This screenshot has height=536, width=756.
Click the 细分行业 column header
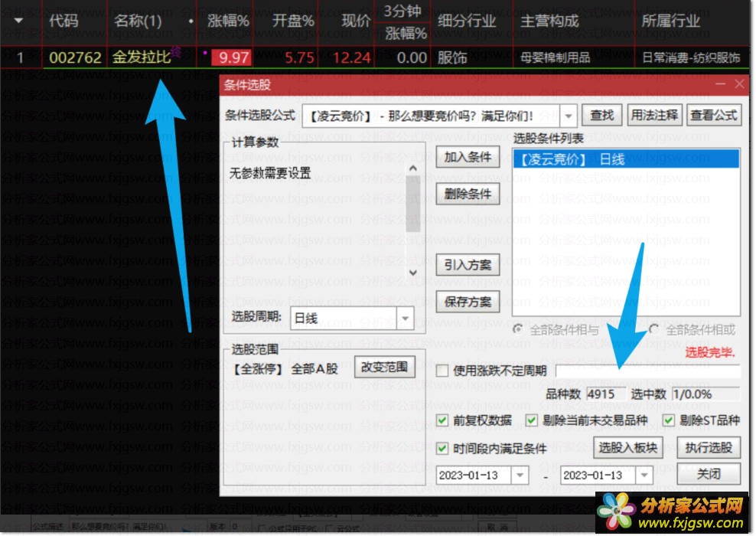467,21
